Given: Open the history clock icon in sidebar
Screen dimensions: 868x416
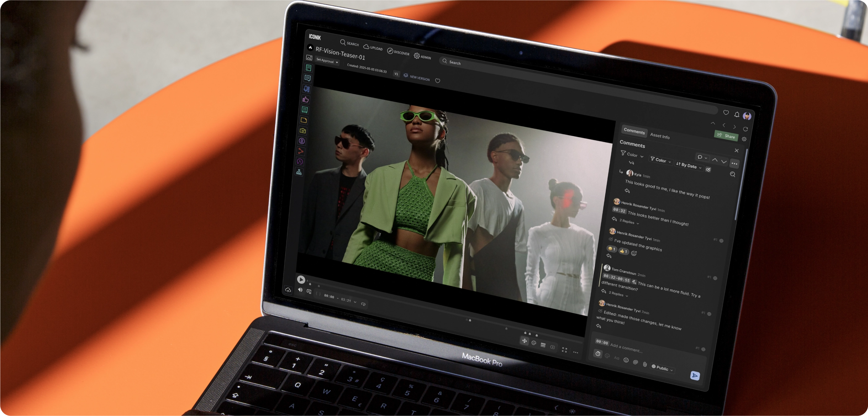Looking at the screenshot, I should (300, 162).
